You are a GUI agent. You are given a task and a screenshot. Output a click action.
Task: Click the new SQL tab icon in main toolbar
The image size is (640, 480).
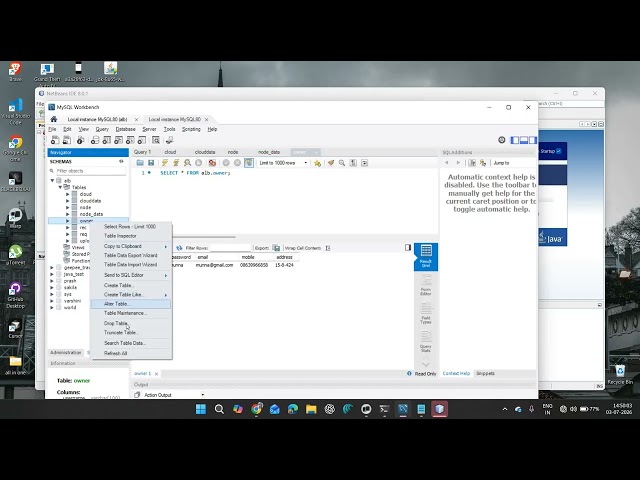pyautogui.click(x=55, y=140)
